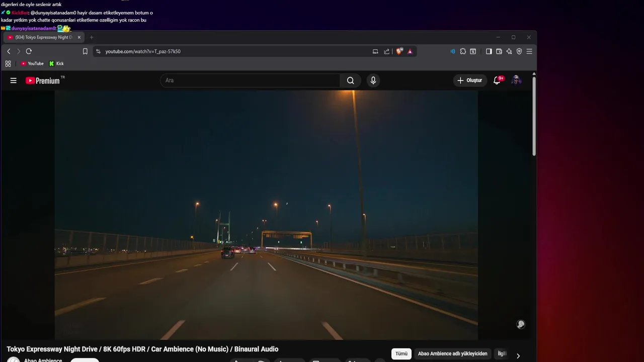Click the install app icon in address bar
This screenshot has height=362, width=644.
[x=375, y=51]
